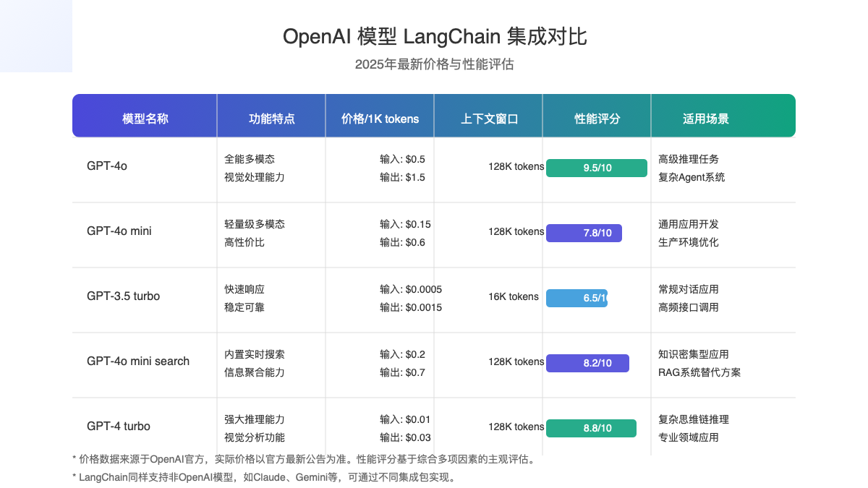Screen dimensions: 868x488
Task: Click the 生产环境优化 use case text
Action: (x=689, y=242)
